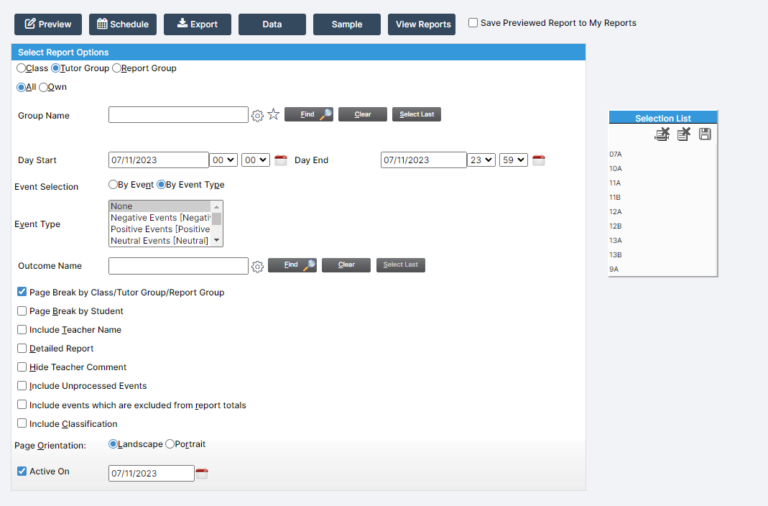Screen dimensions: 768x506
Task: Click Find button next to Outcome Name
Action: (292, 265)
